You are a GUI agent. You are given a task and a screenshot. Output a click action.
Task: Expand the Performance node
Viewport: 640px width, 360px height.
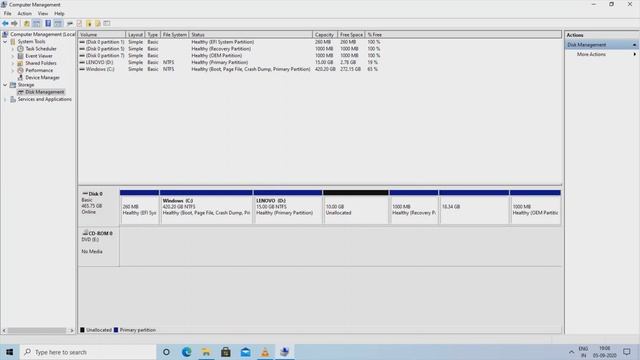point(13,70)
